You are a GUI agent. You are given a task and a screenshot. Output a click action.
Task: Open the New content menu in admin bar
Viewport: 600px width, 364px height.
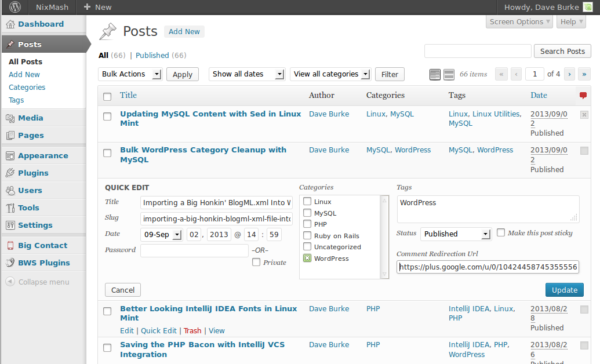point(97,7)
